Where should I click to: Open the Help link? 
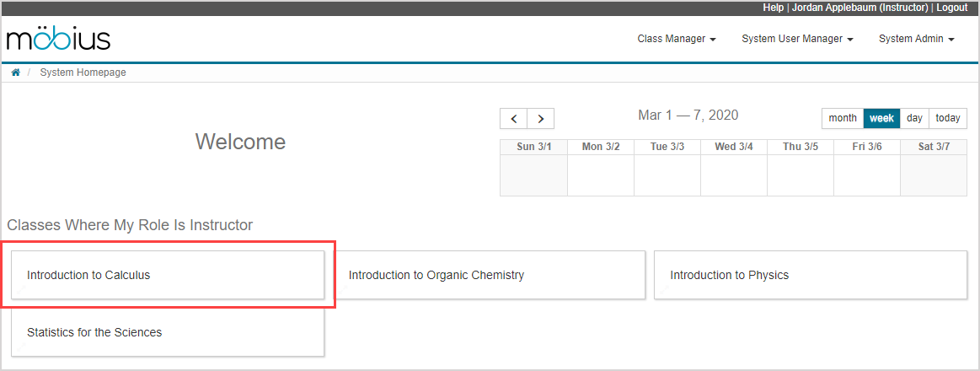[x=773, y=8]
